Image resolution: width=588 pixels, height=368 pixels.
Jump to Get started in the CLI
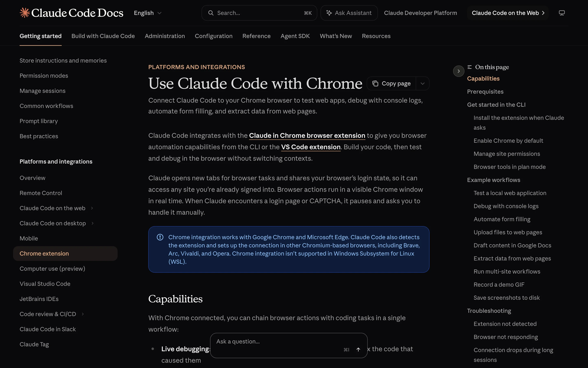point(496,105)
